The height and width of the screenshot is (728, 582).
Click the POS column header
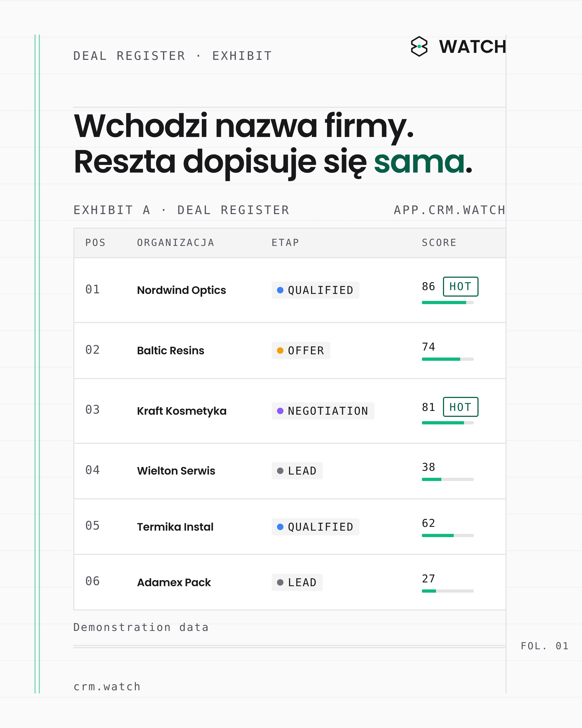(95, 242)
